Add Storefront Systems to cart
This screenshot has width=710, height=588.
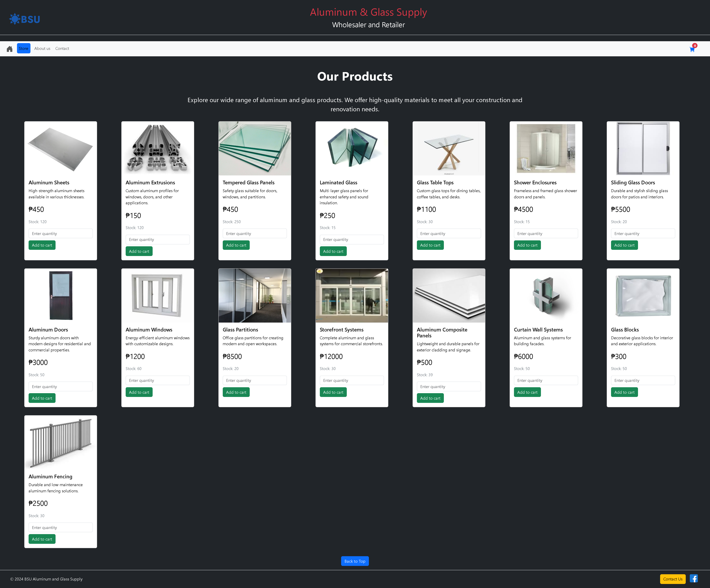pos(333,392)
